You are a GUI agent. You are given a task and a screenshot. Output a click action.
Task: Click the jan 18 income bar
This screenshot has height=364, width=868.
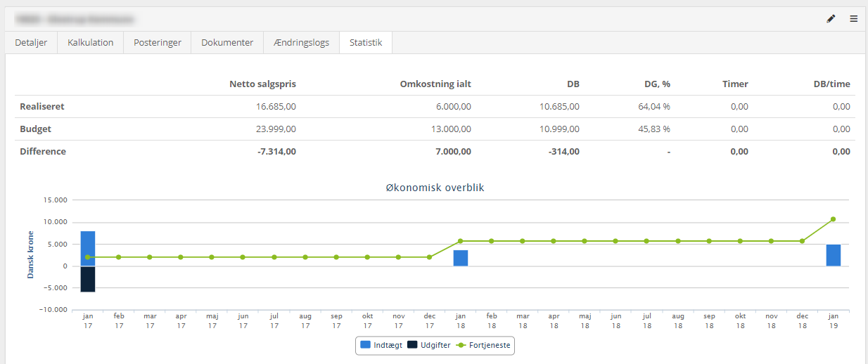tap(460, 258)
